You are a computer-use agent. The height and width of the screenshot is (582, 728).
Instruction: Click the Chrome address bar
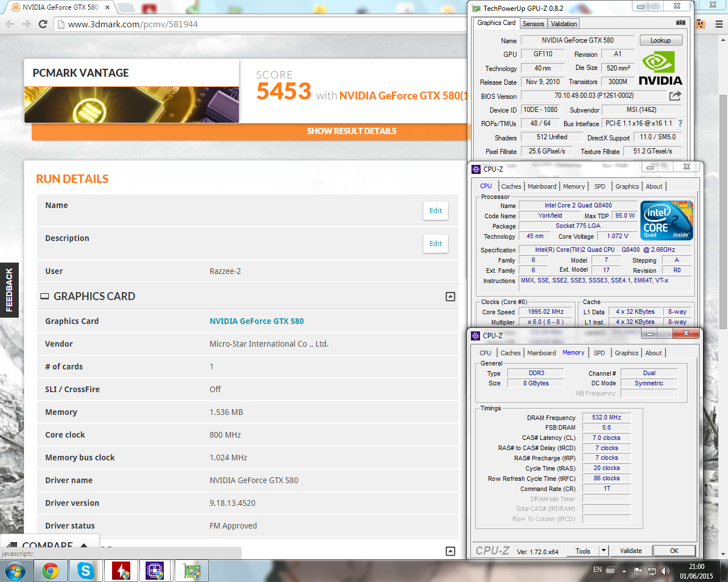point(262,24)
